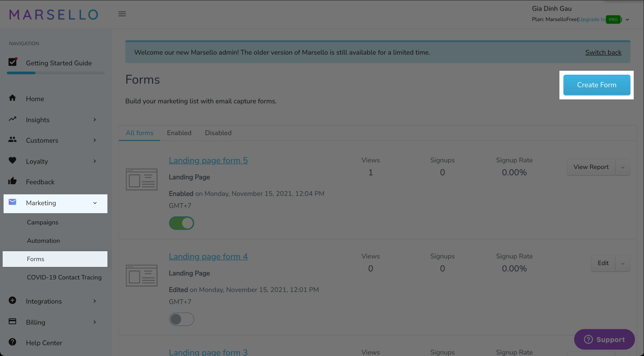Open the Landing page form 4 link
This screenshot has width=644, height=356.
(208, 257)
